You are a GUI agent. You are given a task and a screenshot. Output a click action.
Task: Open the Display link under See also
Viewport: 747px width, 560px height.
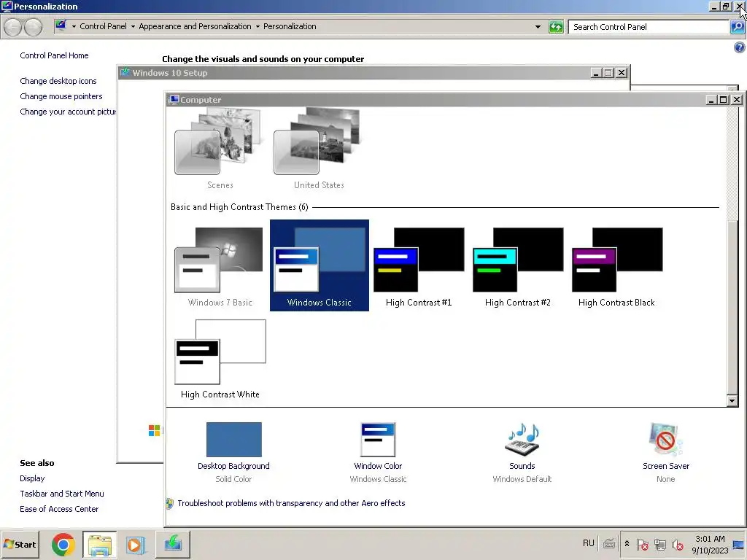[x=32, y=478]
